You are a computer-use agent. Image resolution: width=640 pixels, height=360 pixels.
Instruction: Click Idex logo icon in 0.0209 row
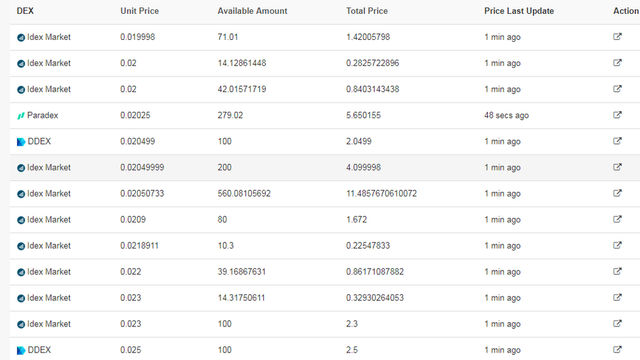pyautogui.click(x=21, y=220)
